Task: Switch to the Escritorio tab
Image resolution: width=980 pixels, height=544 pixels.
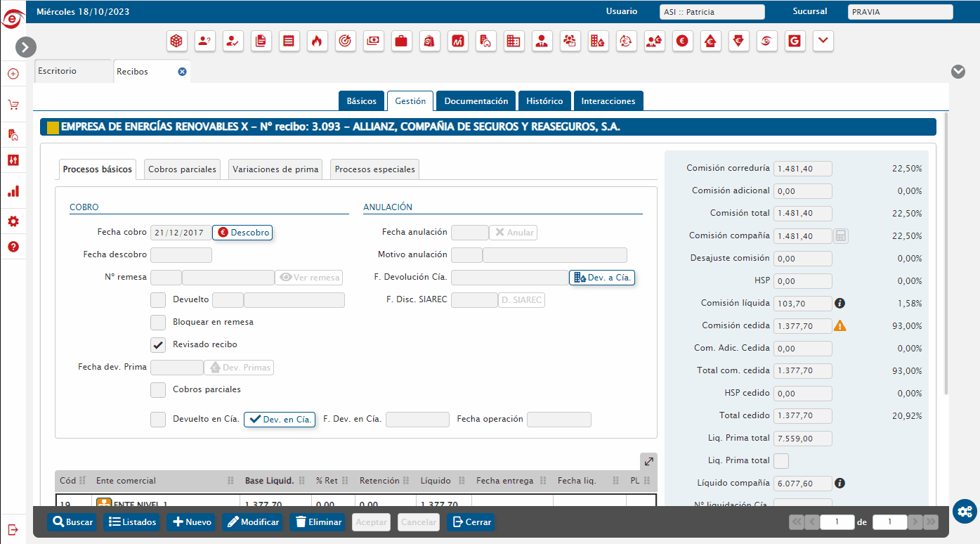Action: click(73, 72)
